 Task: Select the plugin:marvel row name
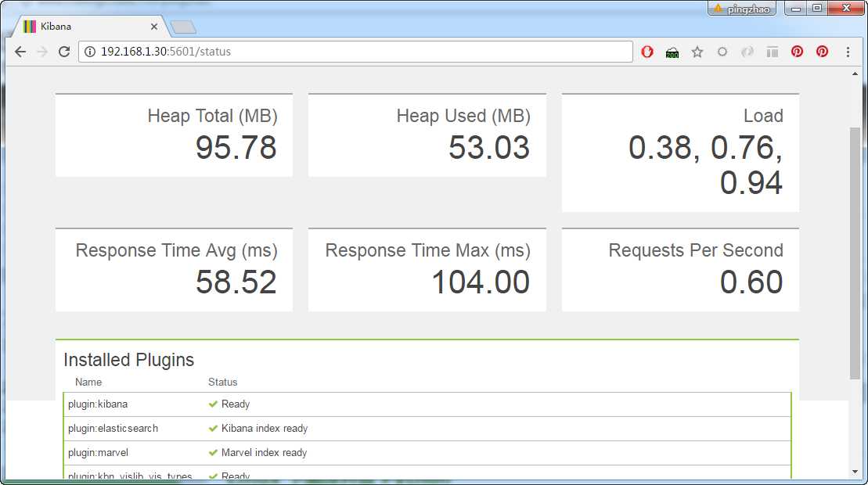(98, 453)
